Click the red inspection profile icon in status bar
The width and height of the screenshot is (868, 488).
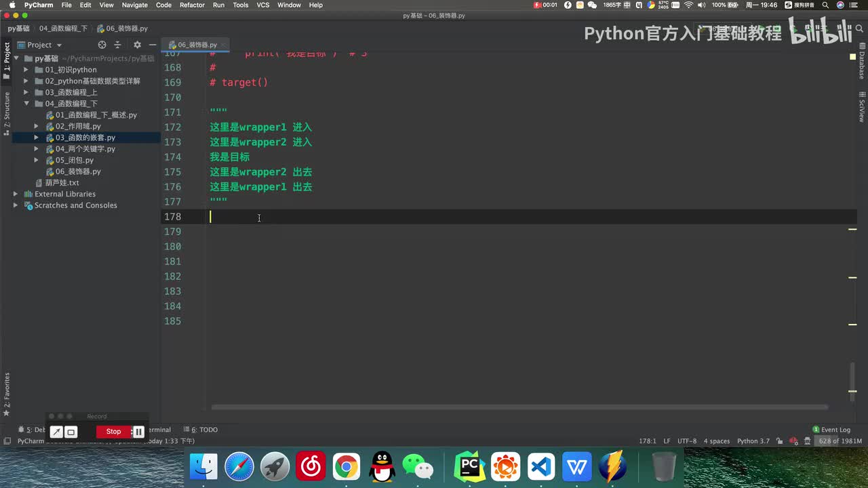(793, 441)
